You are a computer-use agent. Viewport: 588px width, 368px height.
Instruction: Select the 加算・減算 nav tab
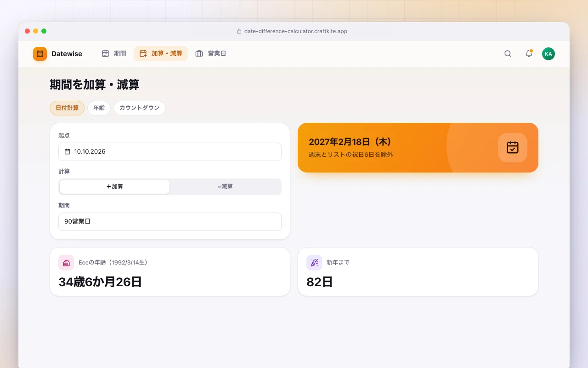(x=161, y=53)
